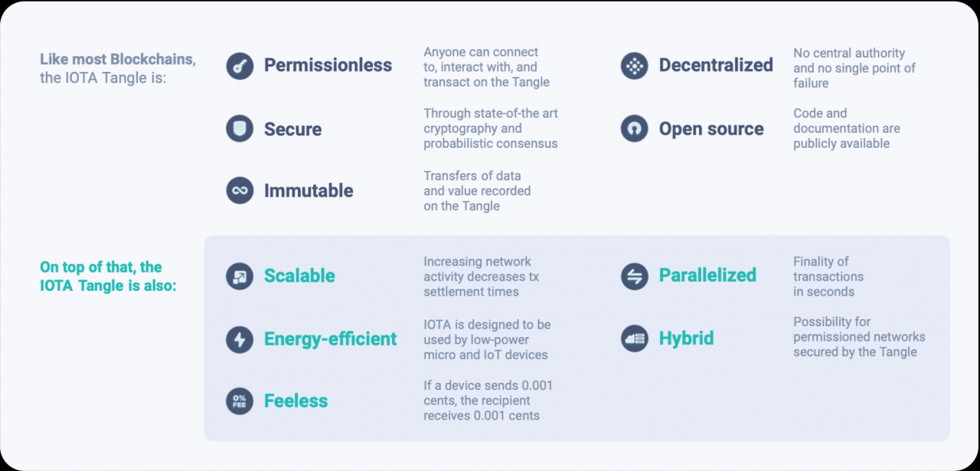Click the Energy-efficient lightning bolt icon
Screen dimensions: 980x471
pyautogui.click(x=240, y=339)
